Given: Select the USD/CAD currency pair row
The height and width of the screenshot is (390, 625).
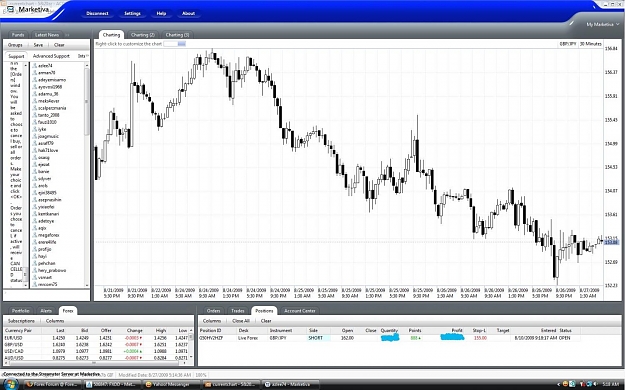Looking at the screenshot, I should pyautogui.click(x=96, y=351).
